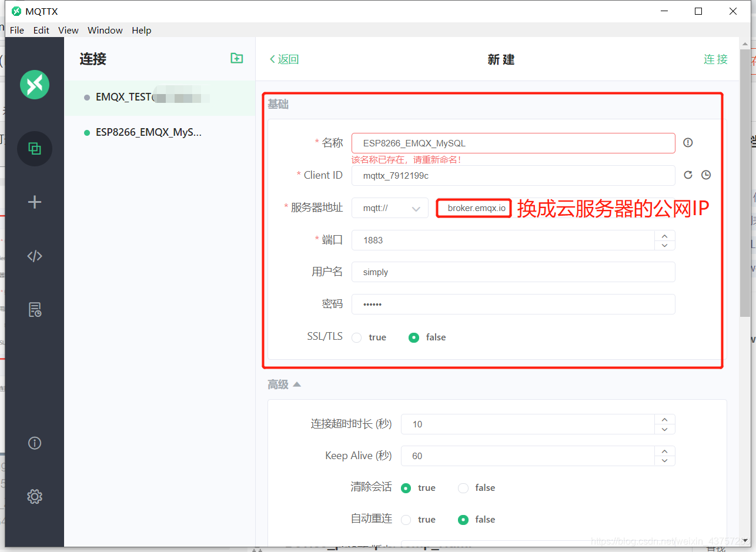This screenshot has height=552, width=756.
Task: Click the plus icon for a new connection
Action: click(35, 202)
